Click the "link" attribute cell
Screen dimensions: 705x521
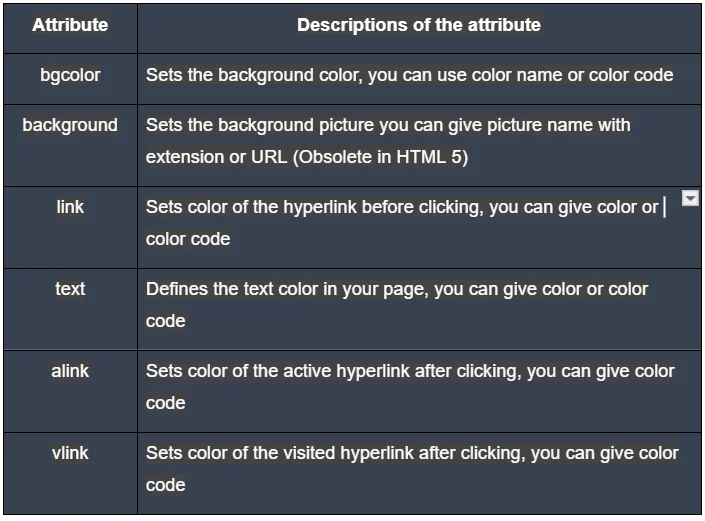point(70,207)
